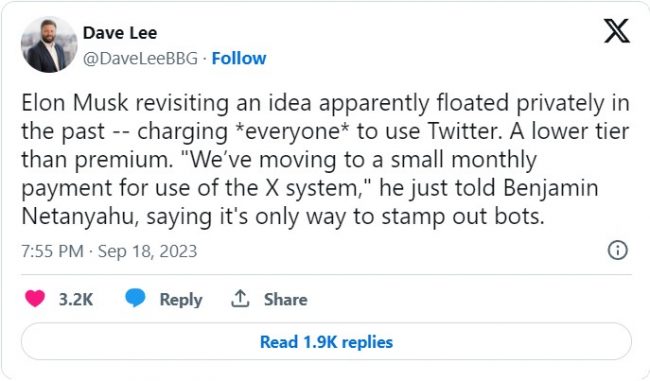Open the circled info icon
The image size is (650, 381).
618,250
